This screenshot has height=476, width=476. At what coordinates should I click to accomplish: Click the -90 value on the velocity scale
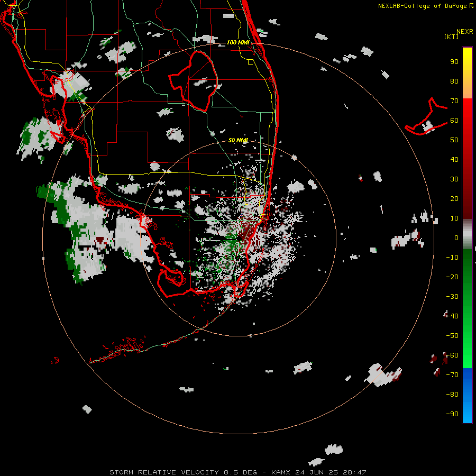pyautogui.click(x=452, y=414)
